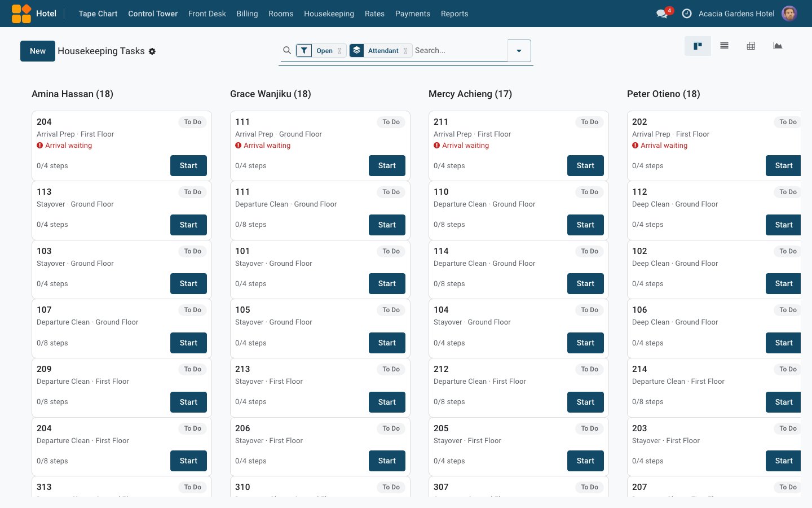Open the Housekeeping menu
This screenshot has height=508, width=812.
(x=329, y=14)
